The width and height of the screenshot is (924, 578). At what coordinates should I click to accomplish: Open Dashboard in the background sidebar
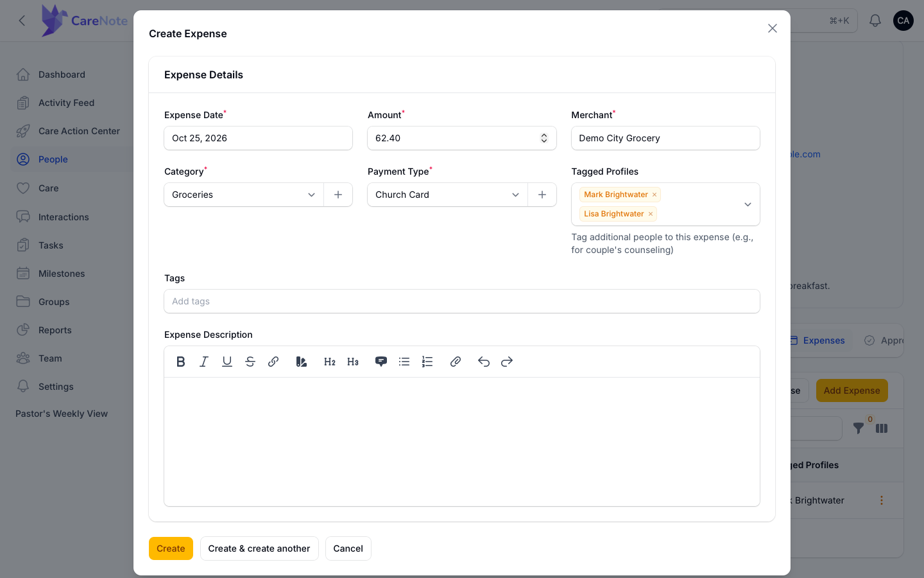(x=62, y=74)
